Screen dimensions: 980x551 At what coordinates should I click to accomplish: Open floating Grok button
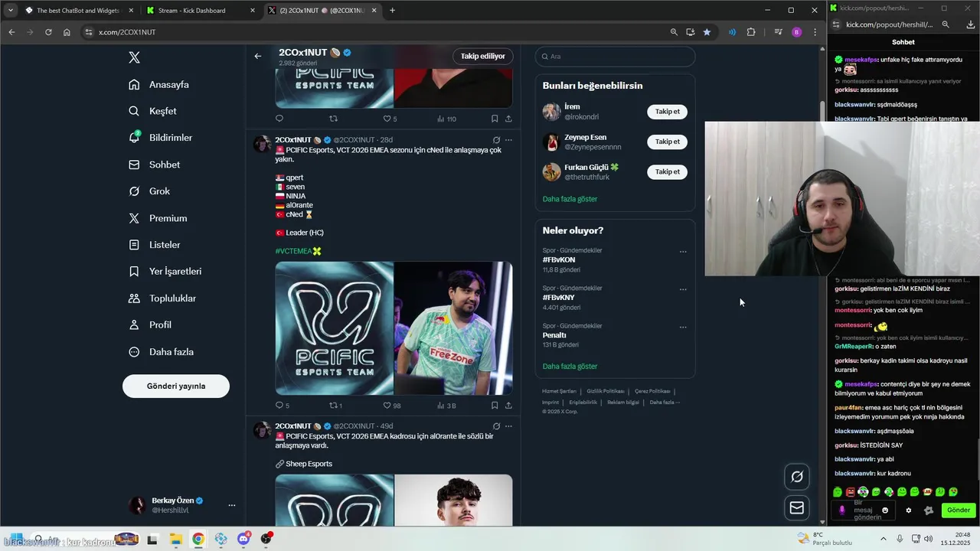[797, 477]
